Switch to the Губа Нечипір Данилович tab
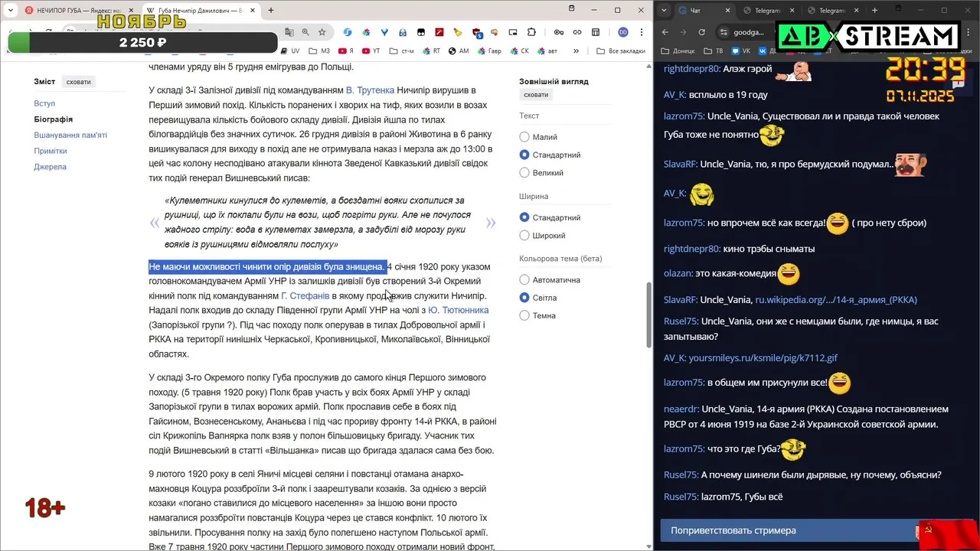980x551 pixels. [201, 10]
